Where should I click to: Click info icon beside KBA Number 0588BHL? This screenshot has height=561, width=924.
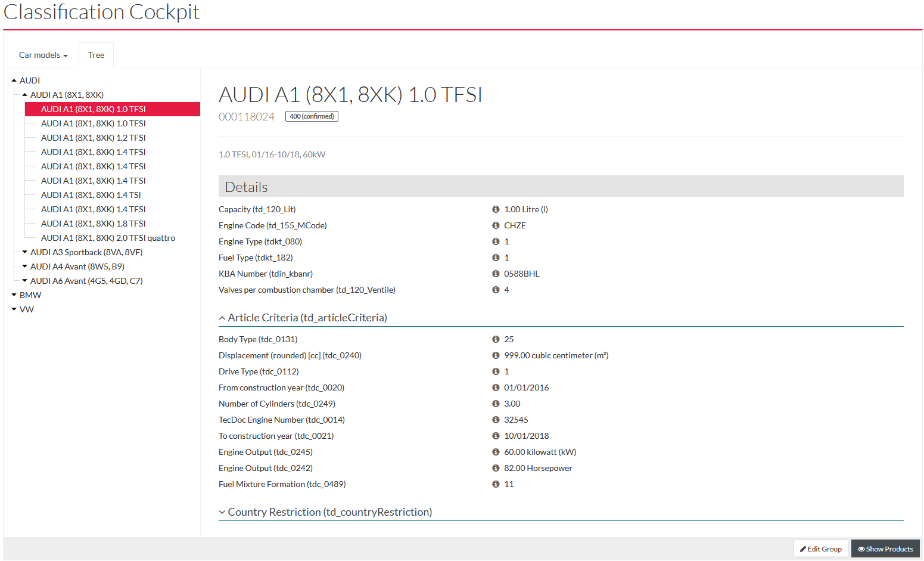[x=496, y=274]
